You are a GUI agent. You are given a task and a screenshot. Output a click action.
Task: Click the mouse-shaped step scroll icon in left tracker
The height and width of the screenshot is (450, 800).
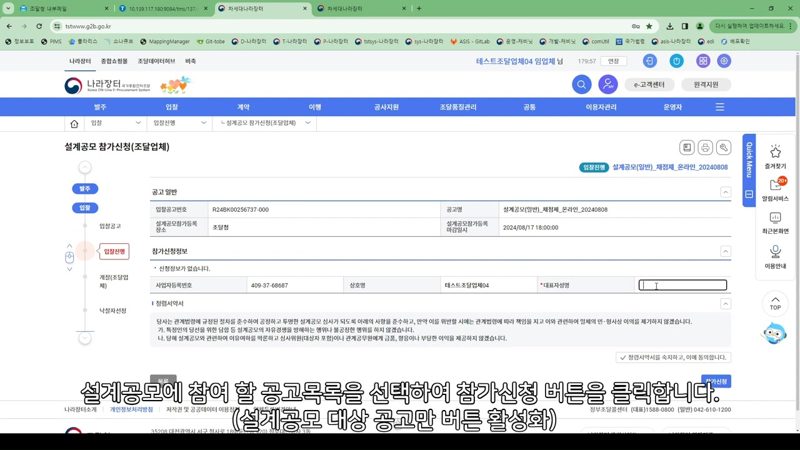click(x=69, y=257)
